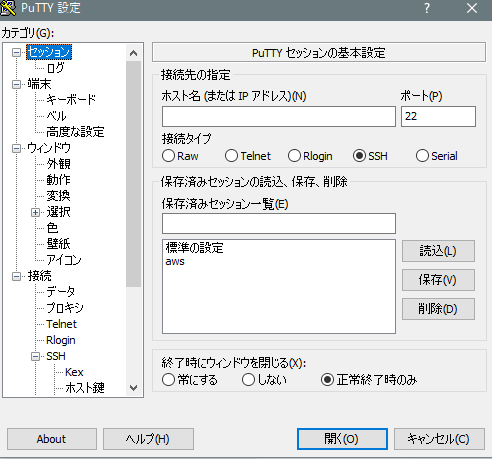The height and width of the screenshot is (459, 492).
Task: Click the 保存(V) button
Action: point(438,280)
